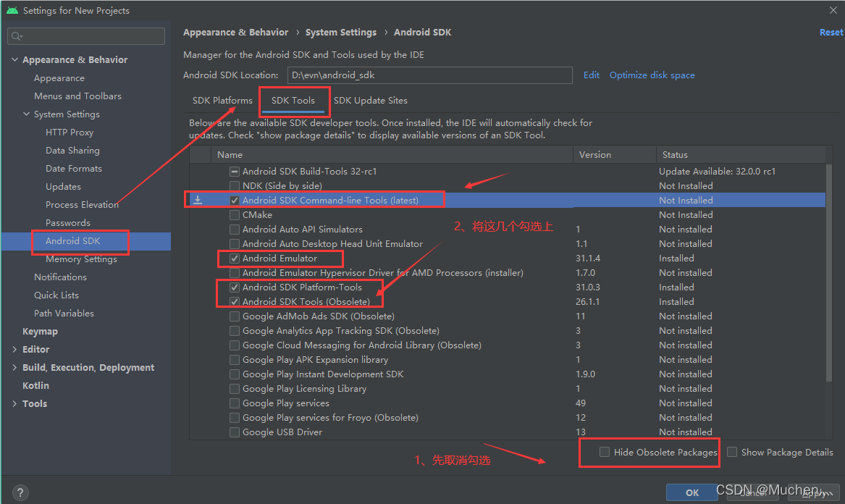Viewport: 845px width, 504px height.
Task: Click the Edit link for SDK location
Action: pyautogui.click(x=591, y=75)
